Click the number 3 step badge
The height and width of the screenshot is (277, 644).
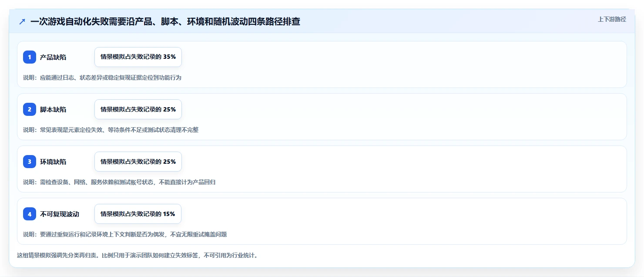point(30,162)
